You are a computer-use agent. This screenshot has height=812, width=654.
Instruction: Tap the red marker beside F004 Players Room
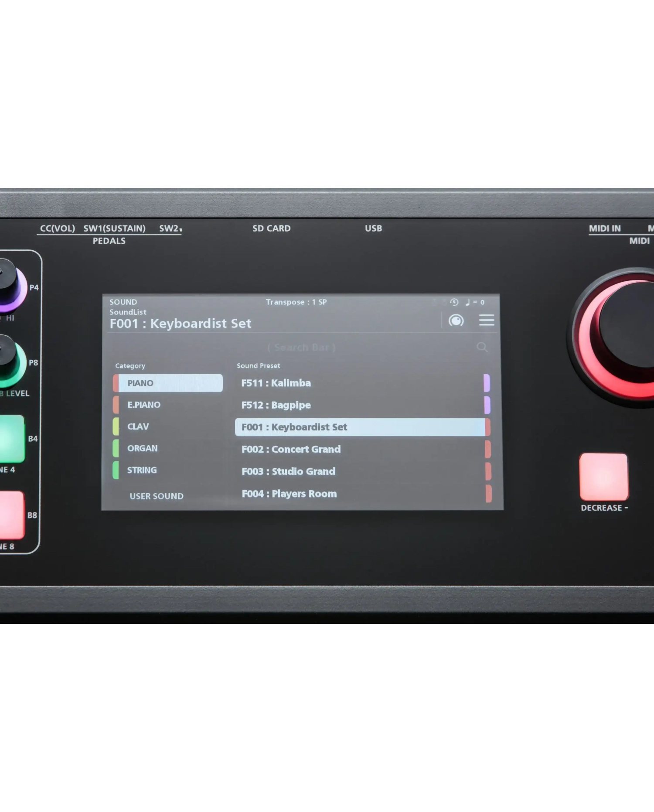pos(489,494)
